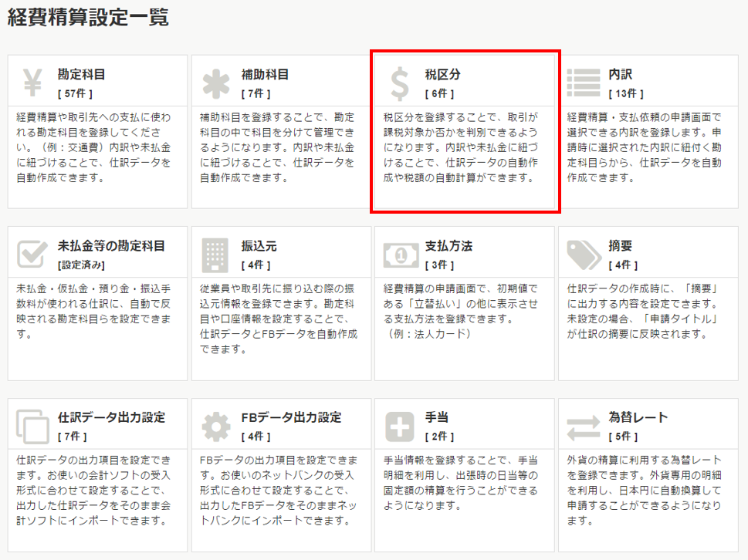The image size is (748, 560).
Task: Click the dollar sign icon for 税区分
Action: click(400, 83)
